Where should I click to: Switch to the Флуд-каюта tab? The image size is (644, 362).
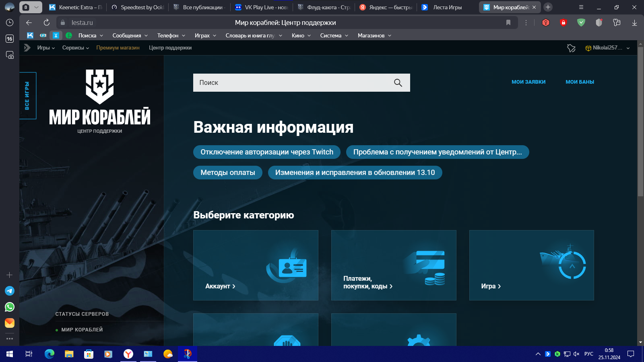tap(324, 7)
